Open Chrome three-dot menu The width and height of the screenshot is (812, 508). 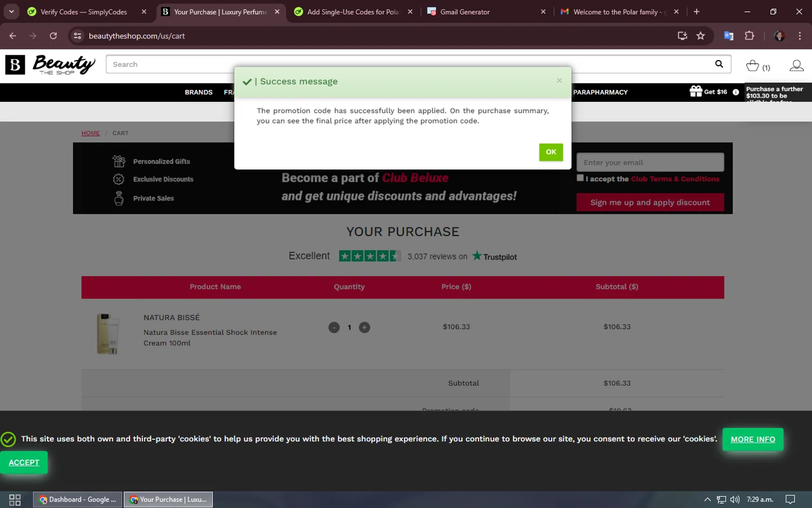[x=800, y=36]
